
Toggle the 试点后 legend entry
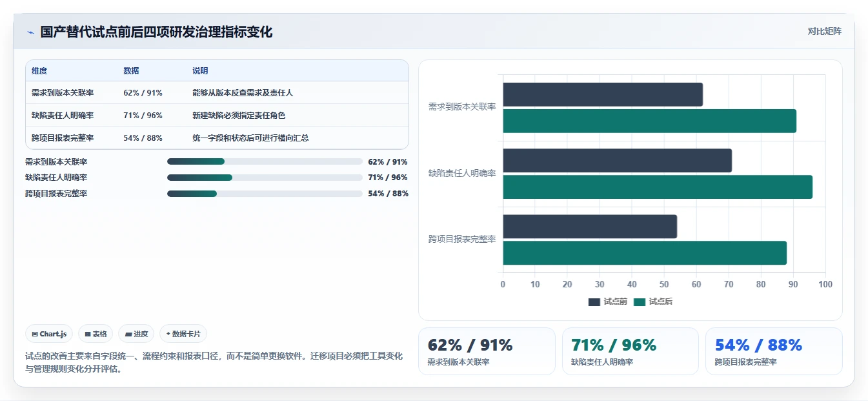[x=653, y=302]
